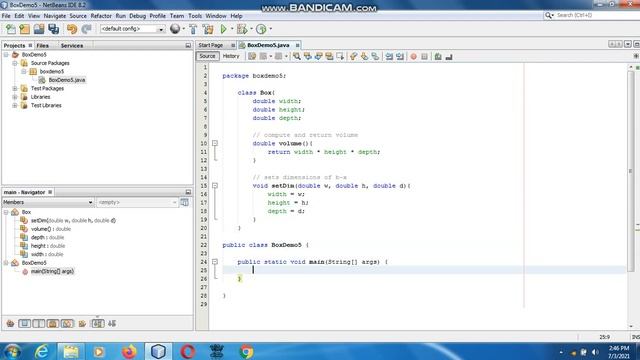Click the Debug Project toolbar icon
Viewport: 640px width, 360px height.
[242, 29]
